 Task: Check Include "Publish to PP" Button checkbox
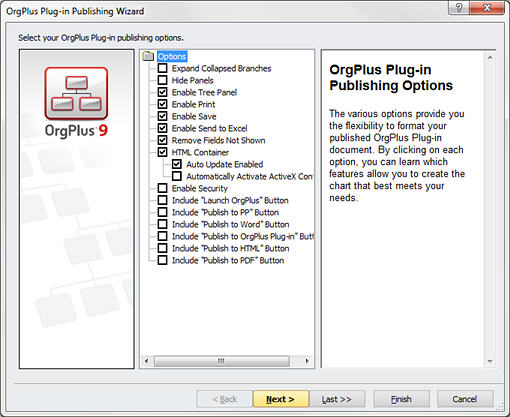tap(162, 212)
